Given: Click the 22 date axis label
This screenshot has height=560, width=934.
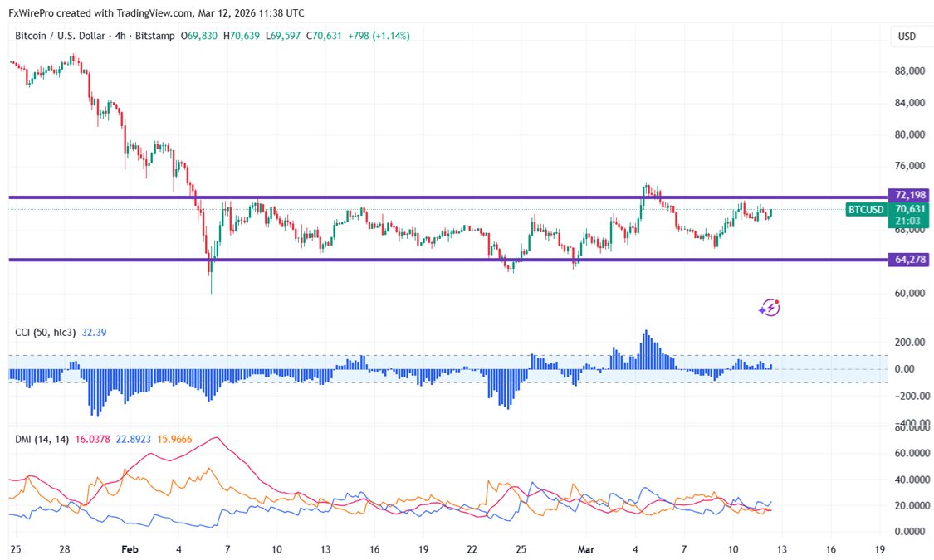Looking at the screenshot, I should pos(472,549).
